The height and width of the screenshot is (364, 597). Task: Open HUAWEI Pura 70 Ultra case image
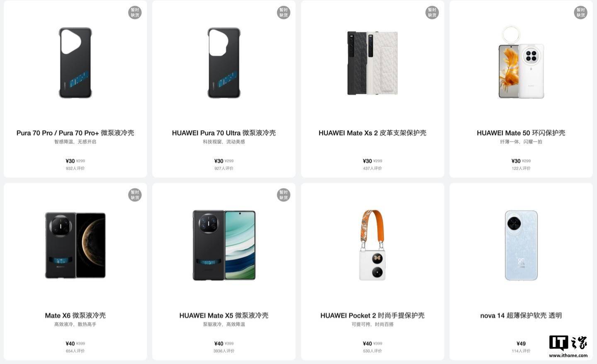click(x=224, y=63)
